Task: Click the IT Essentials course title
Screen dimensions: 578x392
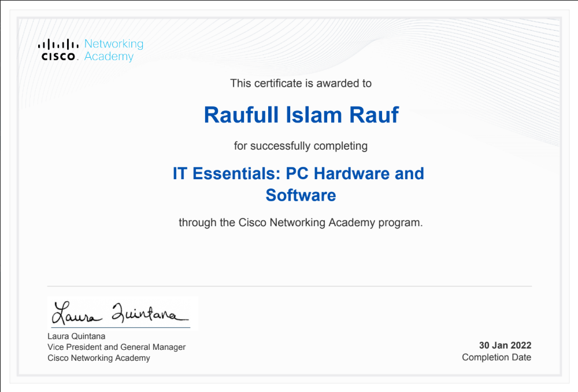Action: point(298,173)
